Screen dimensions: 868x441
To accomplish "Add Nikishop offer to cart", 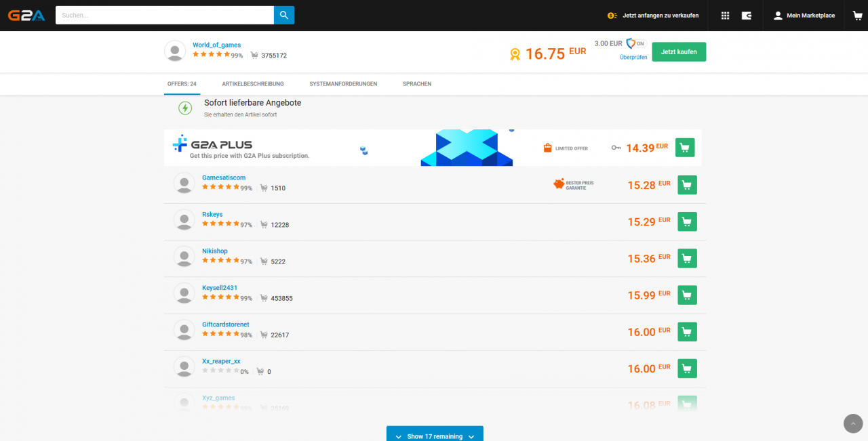I will [687, 258].
